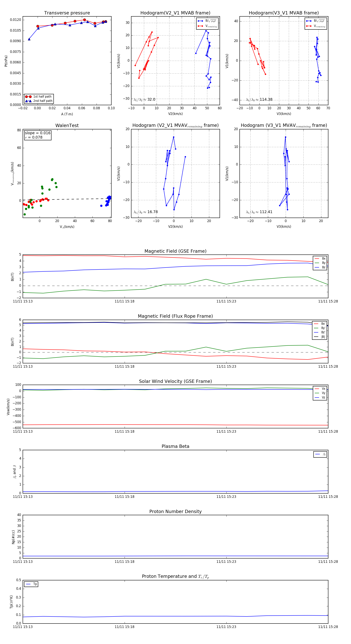This screenshot has height=644, width=351.
Task: Click the 'Solar Wind Velocity (GSE Frame)' title
Action: pos(175,381)
